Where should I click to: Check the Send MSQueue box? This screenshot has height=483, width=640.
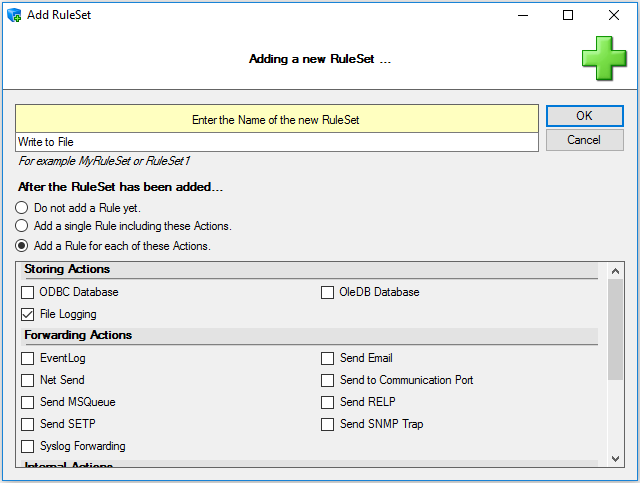(x=28, y=402)
